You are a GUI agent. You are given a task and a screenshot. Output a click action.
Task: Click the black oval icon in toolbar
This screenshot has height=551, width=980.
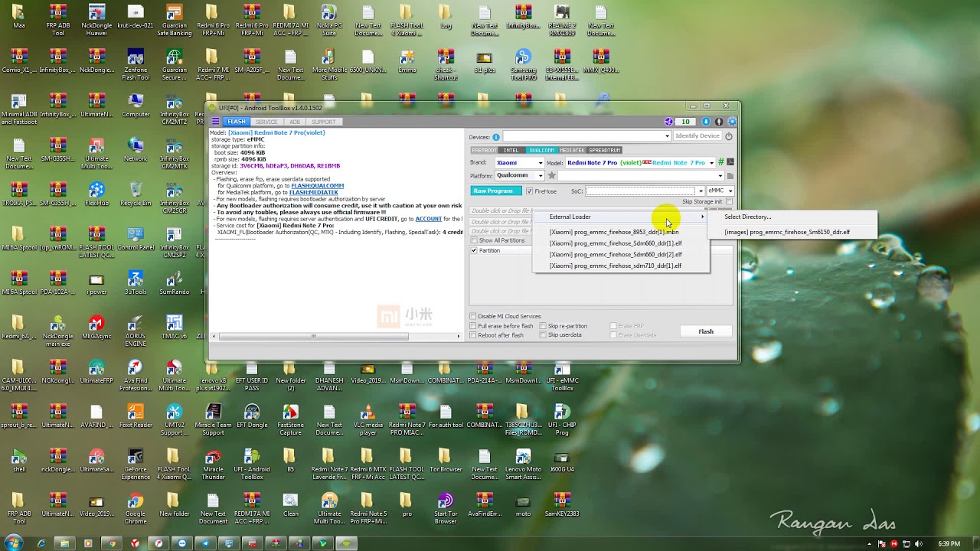(719, 122)
